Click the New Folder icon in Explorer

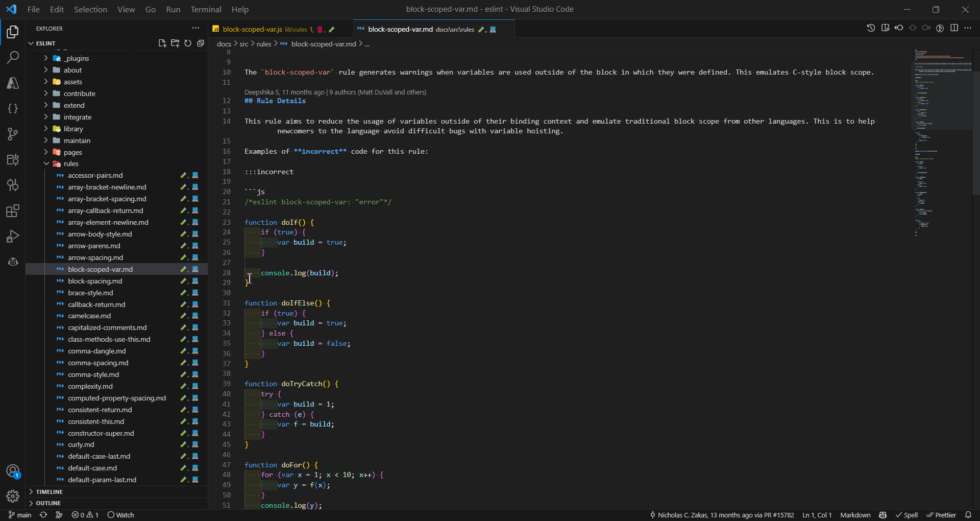(175, 43)
